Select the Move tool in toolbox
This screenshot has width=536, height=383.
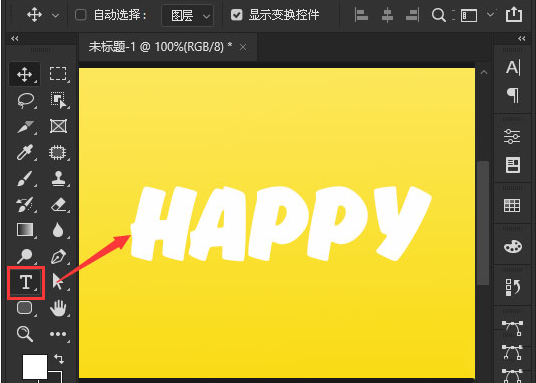(25, 74)
